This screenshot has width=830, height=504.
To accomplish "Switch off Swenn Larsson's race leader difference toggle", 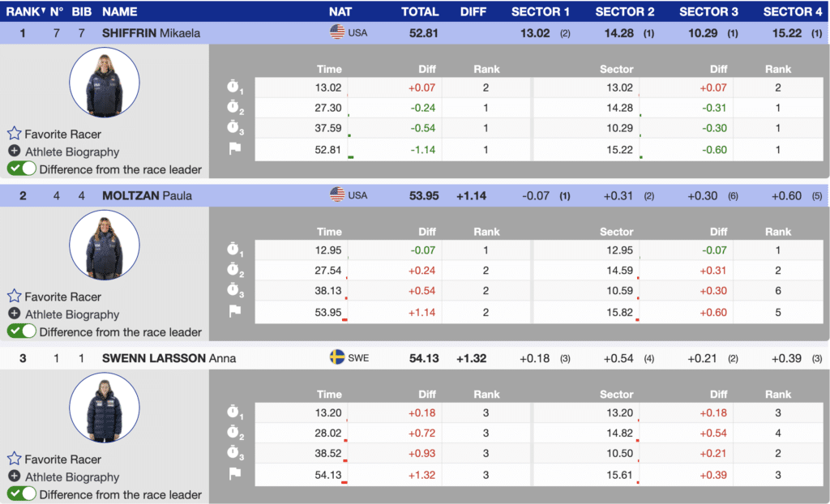I will point(22,494).
